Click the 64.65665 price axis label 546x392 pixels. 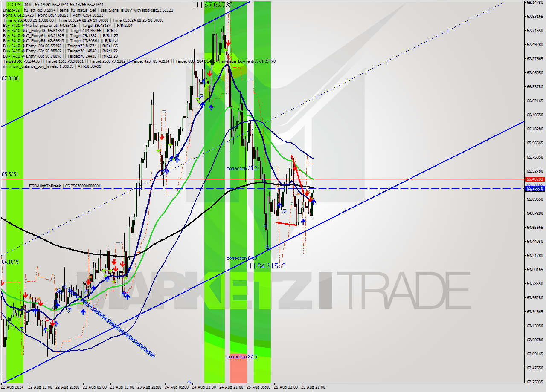coord(535,227)
